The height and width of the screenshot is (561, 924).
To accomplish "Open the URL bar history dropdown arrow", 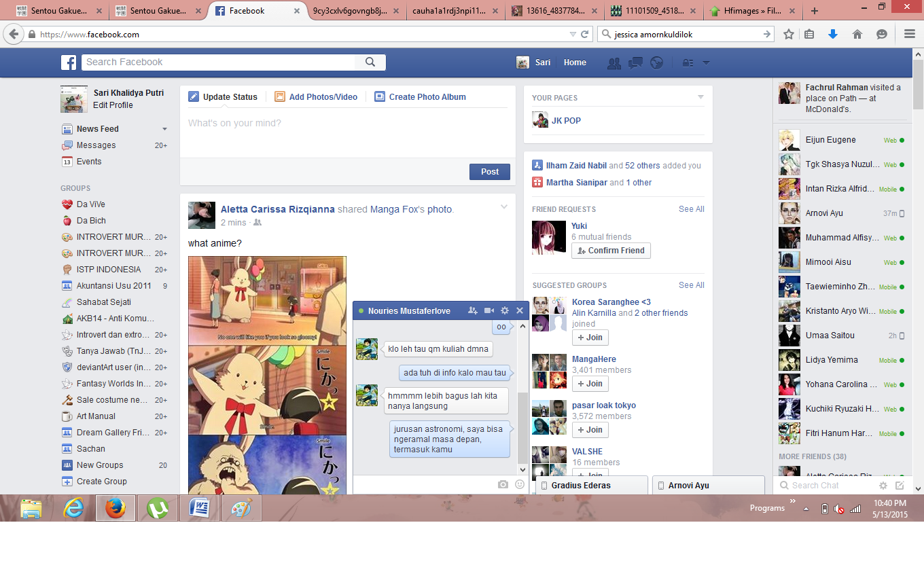I will coord(573,35).
